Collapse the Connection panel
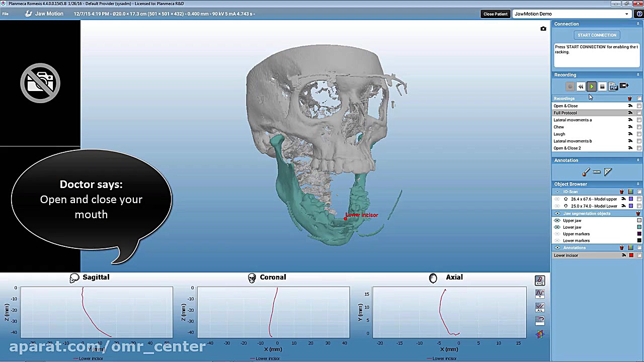644x362 pixels. pos(638,24)
